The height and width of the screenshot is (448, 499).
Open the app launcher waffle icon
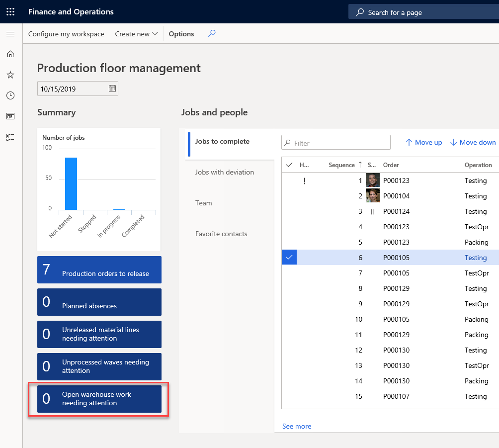[10, 12]
